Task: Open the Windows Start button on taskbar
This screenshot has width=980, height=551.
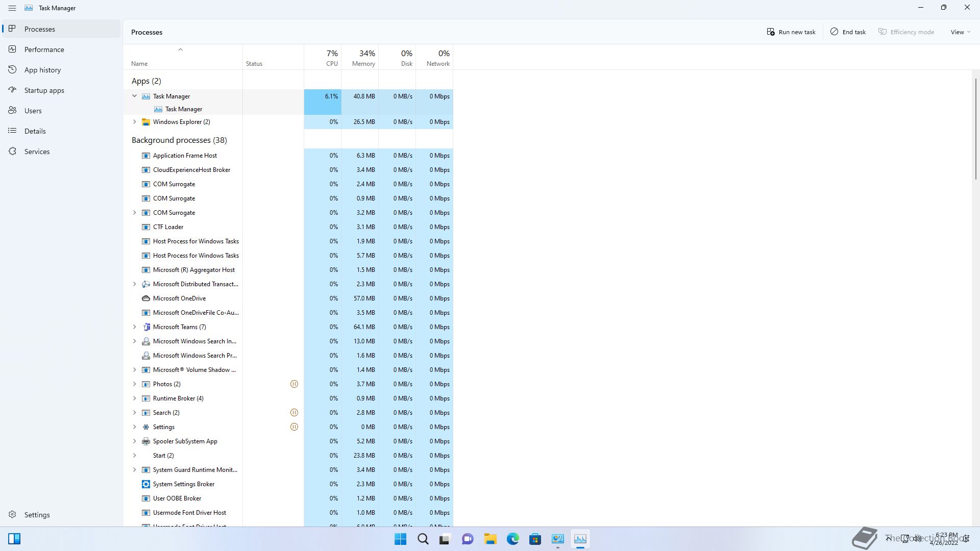Action: pos(401,539)
